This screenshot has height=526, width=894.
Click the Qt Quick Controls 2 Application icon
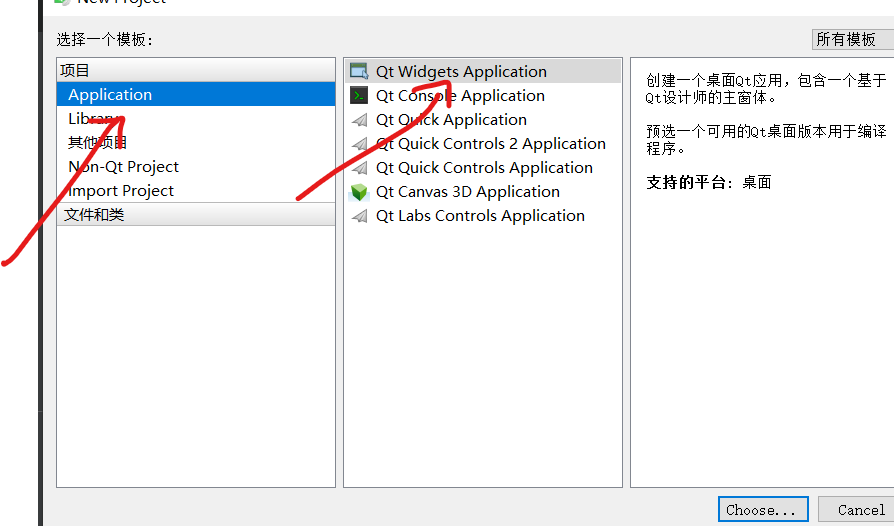[359, 144]
